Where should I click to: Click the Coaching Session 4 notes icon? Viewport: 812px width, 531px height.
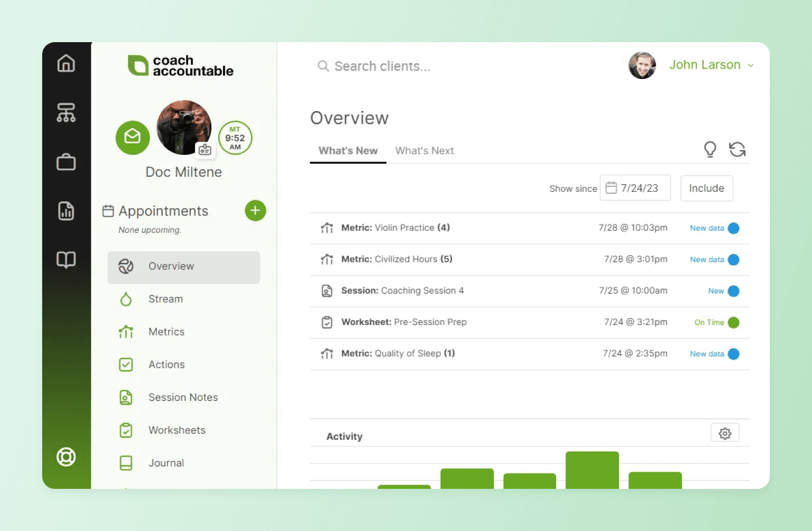(327, 291)
